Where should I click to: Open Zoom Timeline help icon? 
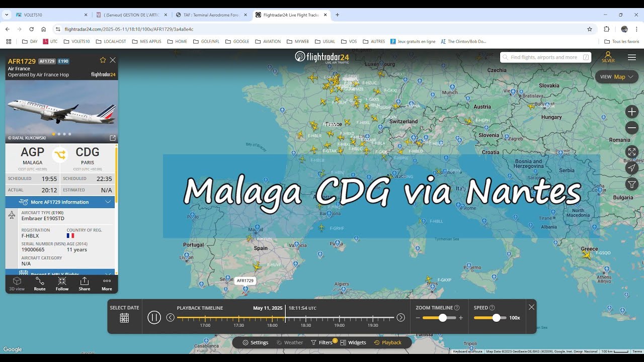pos(457,308)
